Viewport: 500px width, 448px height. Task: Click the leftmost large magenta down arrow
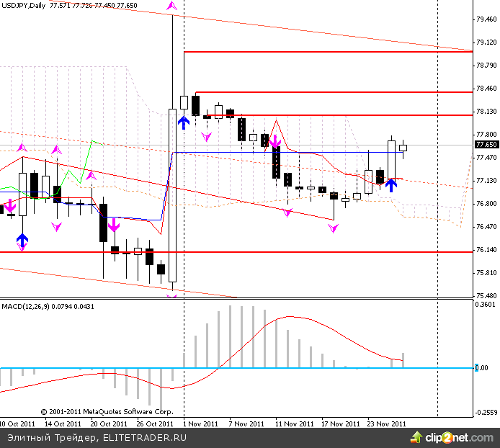[10, 206]
